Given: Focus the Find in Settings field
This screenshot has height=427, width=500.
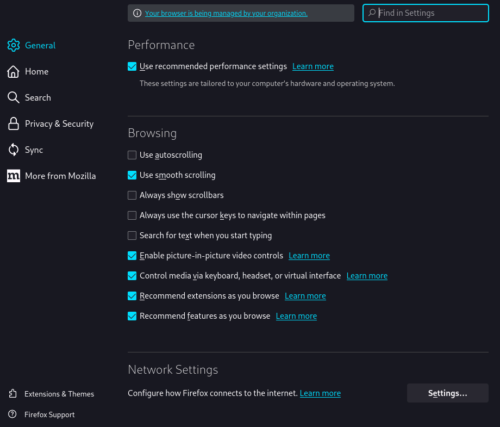Looking at the screenshot, I should tap(426, 13).
